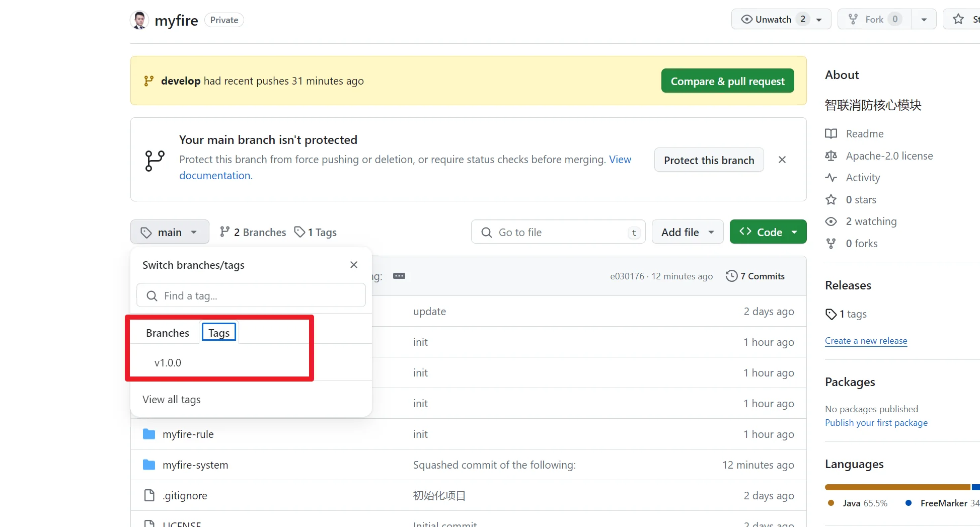This screenshot has height=527, width=980.
Task: Click the Java language bar segment
Action: 897,487
